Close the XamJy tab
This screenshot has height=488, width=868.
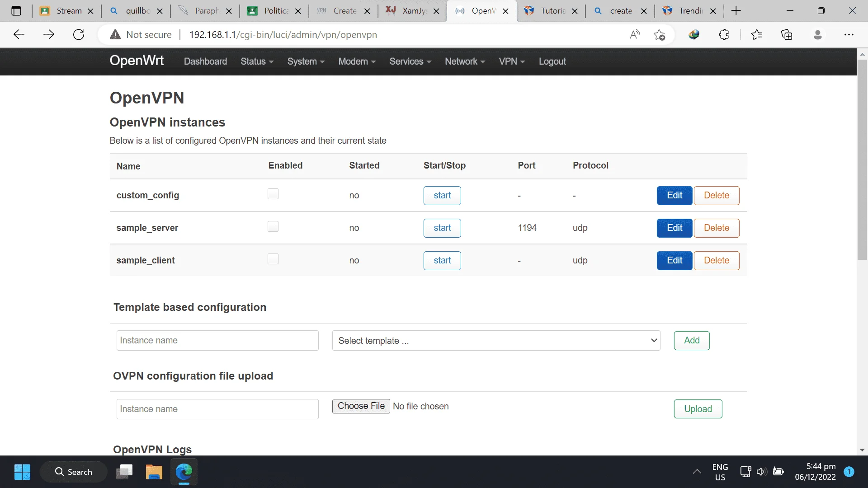pos(436,11)
